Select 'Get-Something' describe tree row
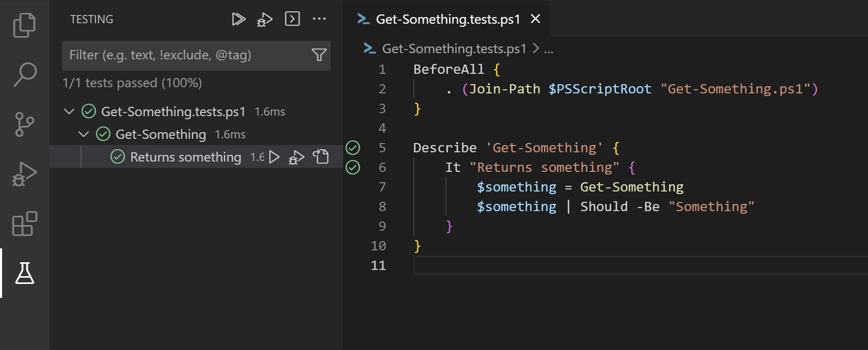This screenshot has height=350, width=868. 196,134
